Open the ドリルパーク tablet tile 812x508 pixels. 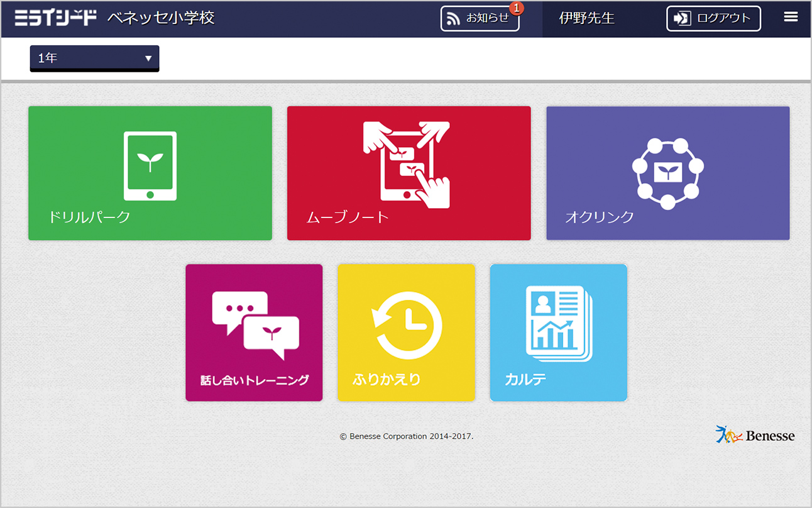(150, 173)
